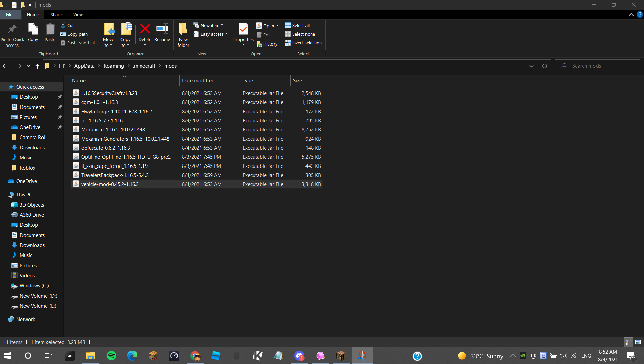The height and width of the screenshot is (364, 644).
Task: Select the OptiFine jar file
Action: coord(197,157)
